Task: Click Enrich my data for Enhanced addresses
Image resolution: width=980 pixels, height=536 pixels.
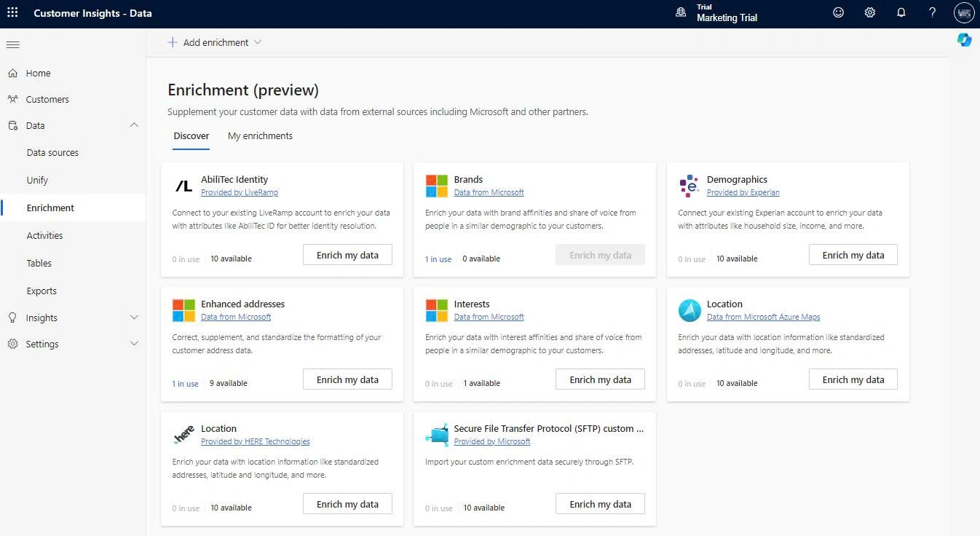Action: point(347,379)
